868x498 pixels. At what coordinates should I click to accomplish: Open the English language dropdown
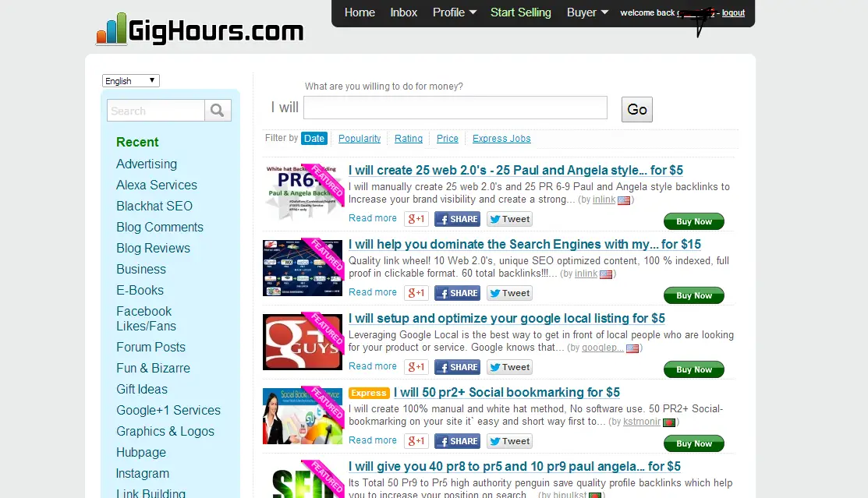131,81
